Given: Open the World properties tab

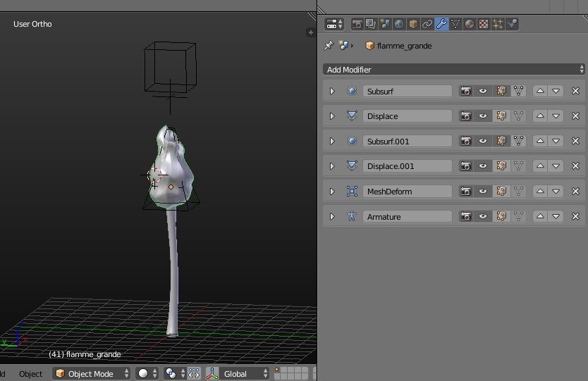Looking at the screenshot, I should (399, 24).
